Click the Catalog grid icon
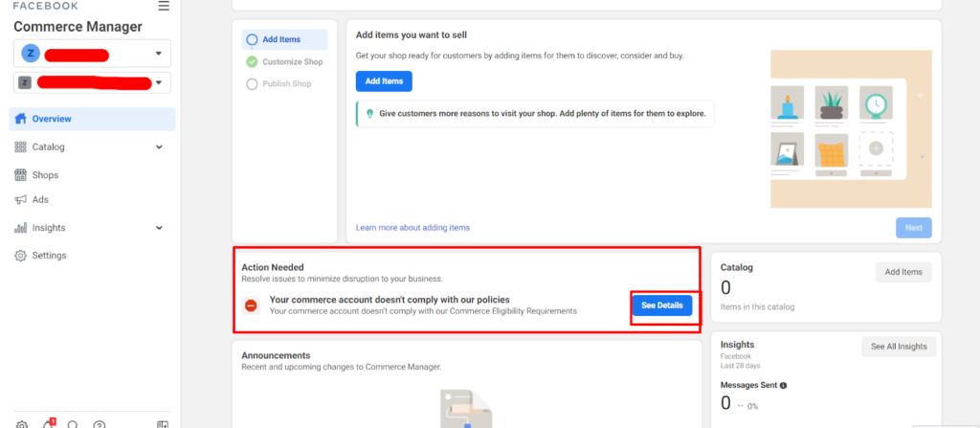The height and width of the screenshot is (428, 980). click(x=21, y=147)
